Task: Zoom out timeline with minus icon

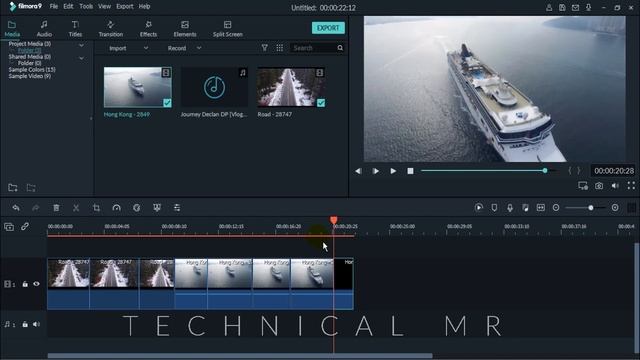Action: (556, 208)
